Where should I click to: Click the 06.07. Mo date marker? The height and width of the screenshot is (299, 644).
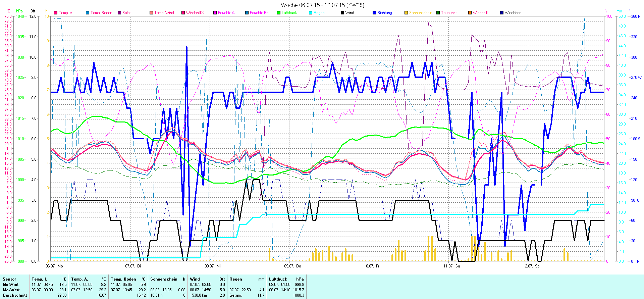pos(54,266)
